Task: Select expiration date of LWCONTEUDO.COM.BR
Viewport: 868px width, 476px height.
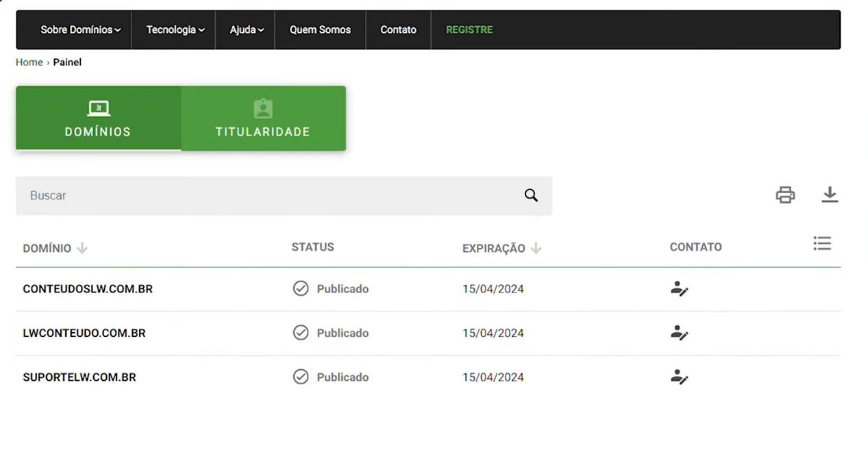Action: click(x=493, y=333)
